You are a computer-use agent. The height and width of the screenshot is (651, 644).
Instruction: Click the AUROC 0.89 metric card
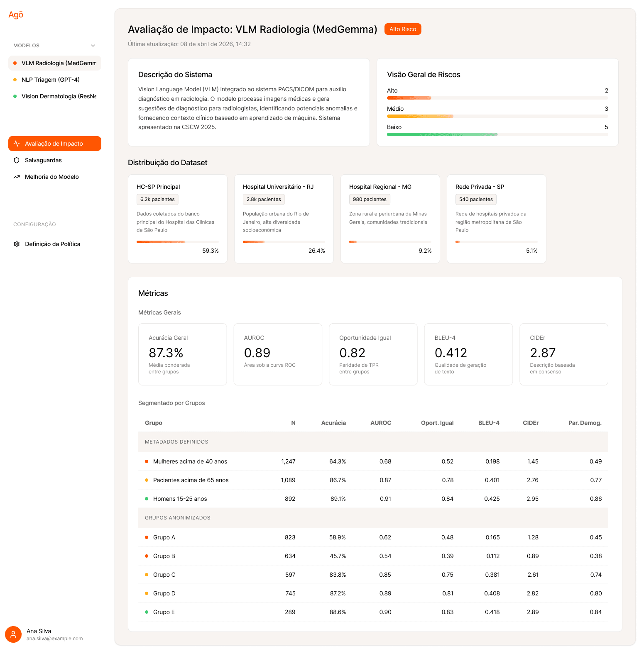coord(278,354)
